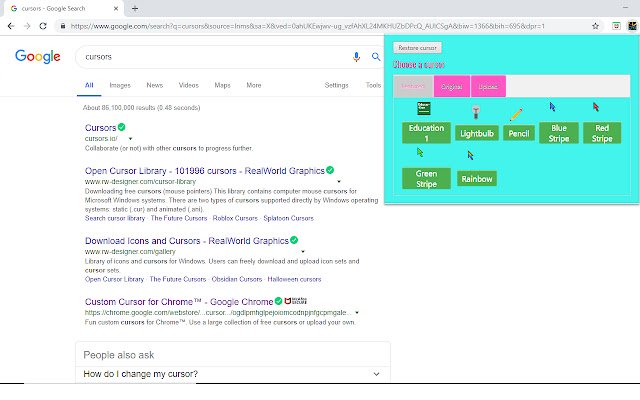Click the rainbow cursor preview arrow
The height and width of the screenshot is (400, 640).
470,155
